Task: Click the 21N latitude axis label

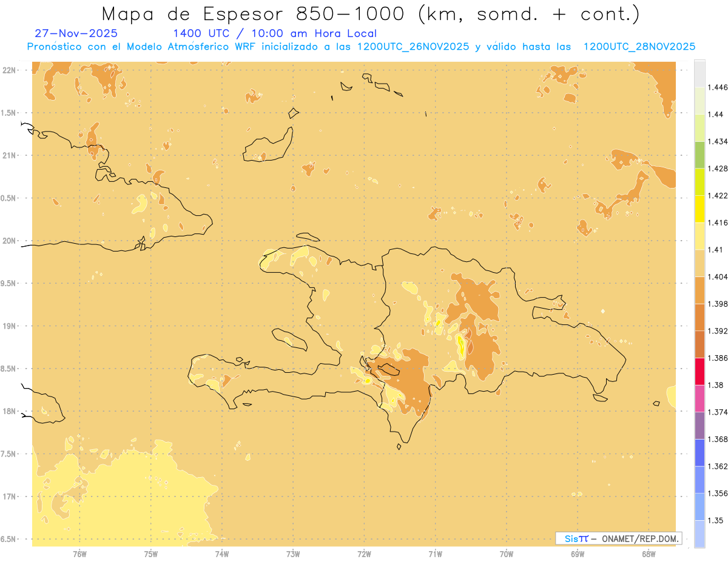Action: [x=10, y=155]
